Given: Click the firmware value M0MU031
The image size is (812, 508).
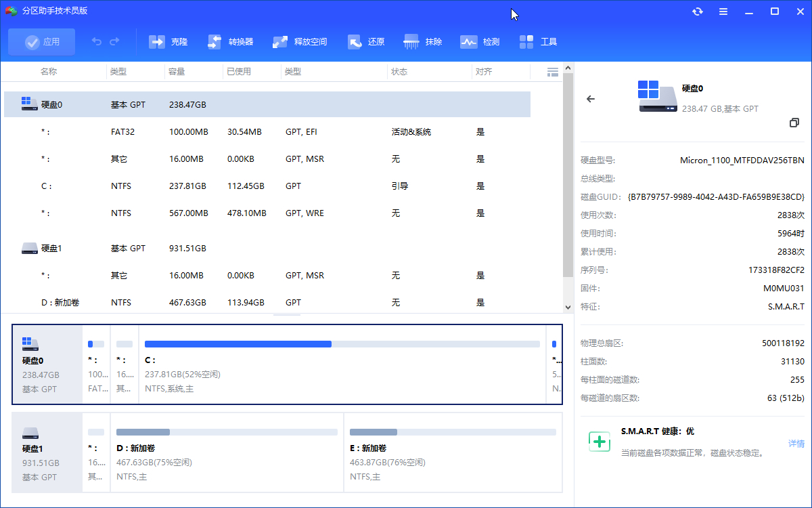Looking at the screenshot, I should (784, 288).
